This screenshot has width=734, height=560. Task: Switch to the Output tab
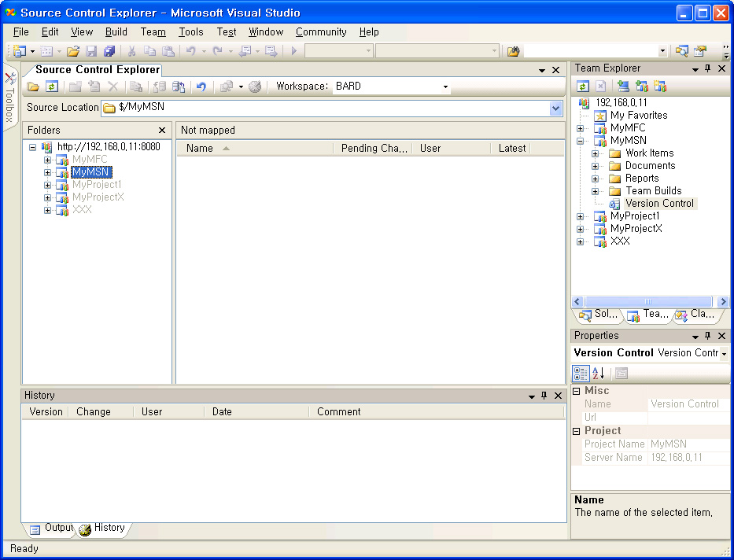51,529
